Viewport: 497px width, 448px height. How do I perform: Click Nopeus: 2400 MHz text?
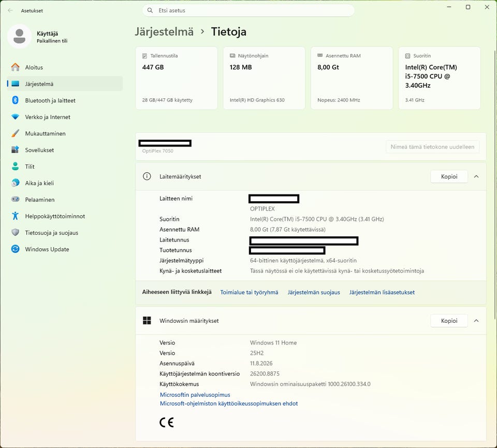point(339,100)
